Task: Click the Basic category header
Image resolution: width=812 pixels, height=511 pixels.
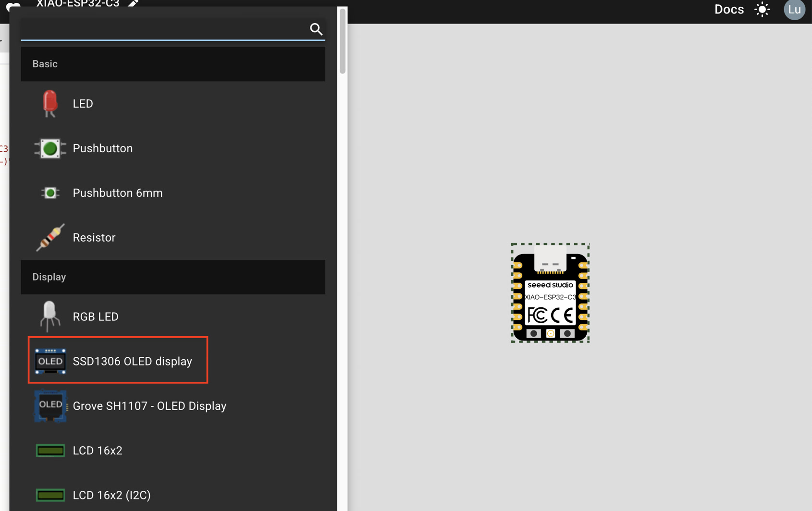Action: click(173, 64)
